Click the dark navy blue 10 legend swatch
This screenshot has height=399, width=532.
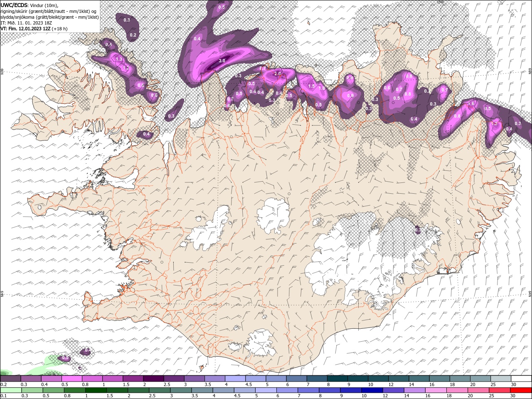[x=372, y=390]
